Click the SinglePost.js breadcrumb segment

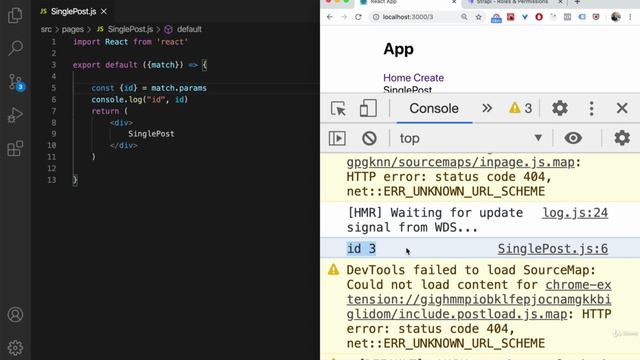pyautogui.click(x=130, y=29)
